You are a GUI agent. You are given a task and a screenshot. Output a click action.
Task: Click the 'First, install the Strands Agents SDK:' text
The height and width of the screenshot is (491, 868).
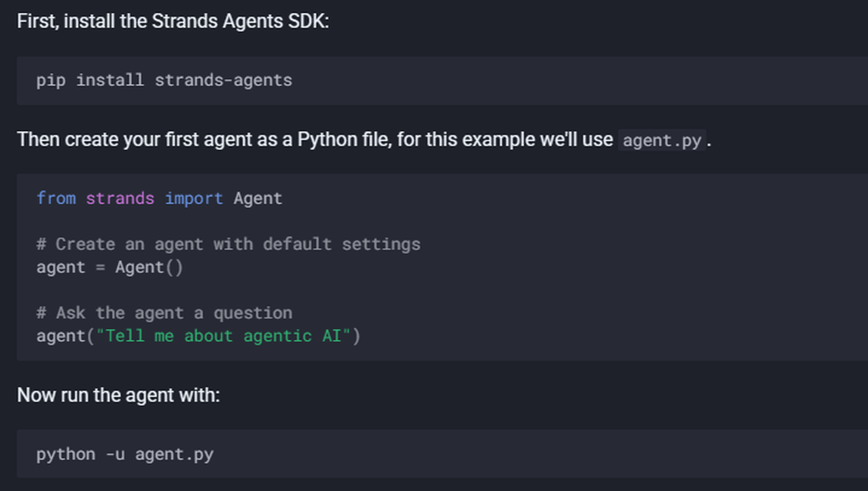coord(173,22)
